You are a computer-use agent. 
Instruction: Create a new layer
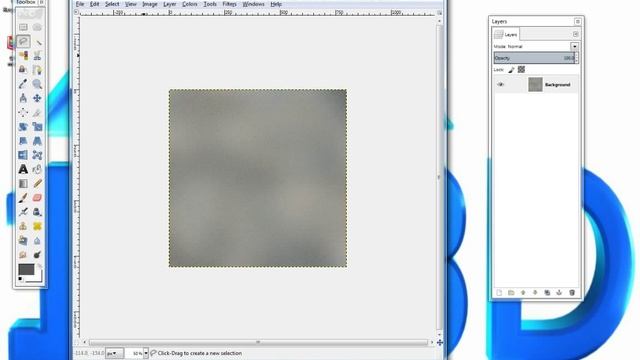(499, 293)
